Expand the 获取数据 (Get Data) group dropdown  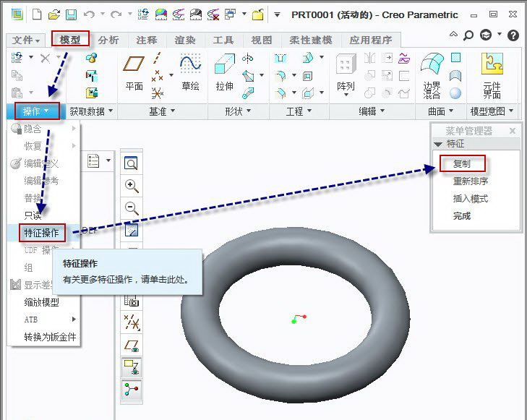[91, 111]
